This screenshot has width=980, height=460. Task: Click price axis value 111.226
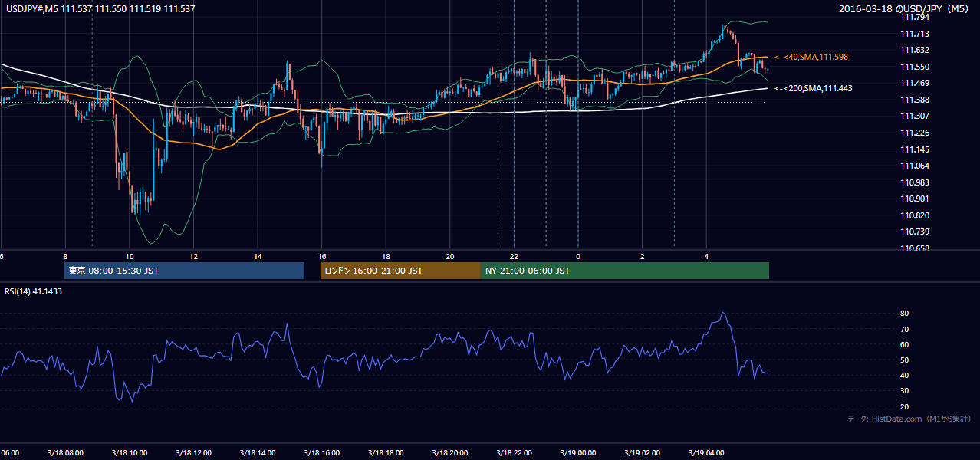(914, 133)
